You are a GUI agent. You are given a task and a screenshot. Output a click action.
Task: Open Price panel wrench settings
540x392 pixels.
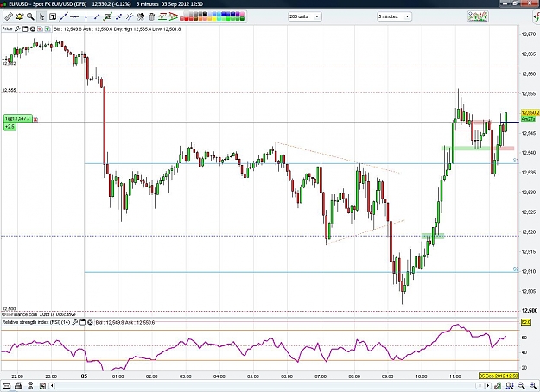pyautogui.click(x=17, y=28)
